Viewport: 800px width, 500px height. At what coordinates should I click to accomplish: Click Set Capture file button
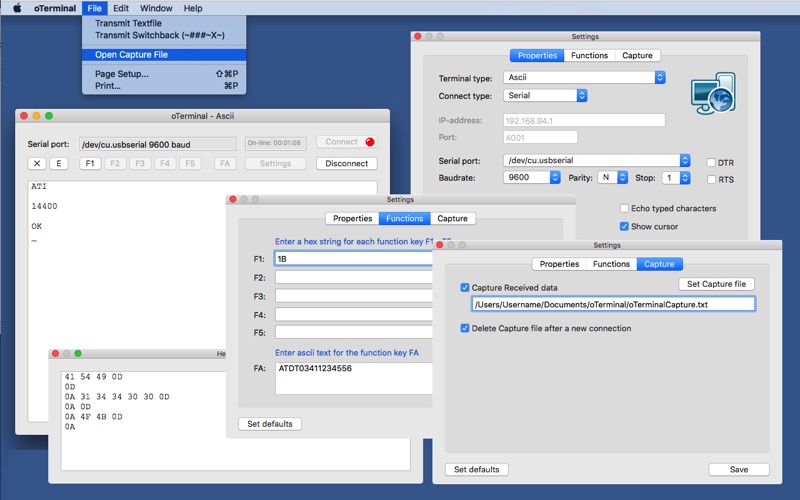click(x=716, y=284)
